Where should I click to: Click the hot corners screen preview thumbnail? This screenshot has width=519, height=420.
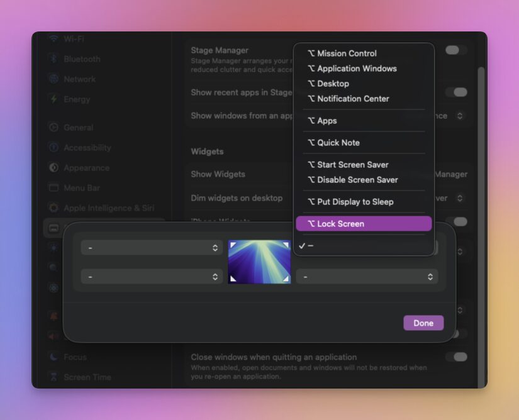259,262
